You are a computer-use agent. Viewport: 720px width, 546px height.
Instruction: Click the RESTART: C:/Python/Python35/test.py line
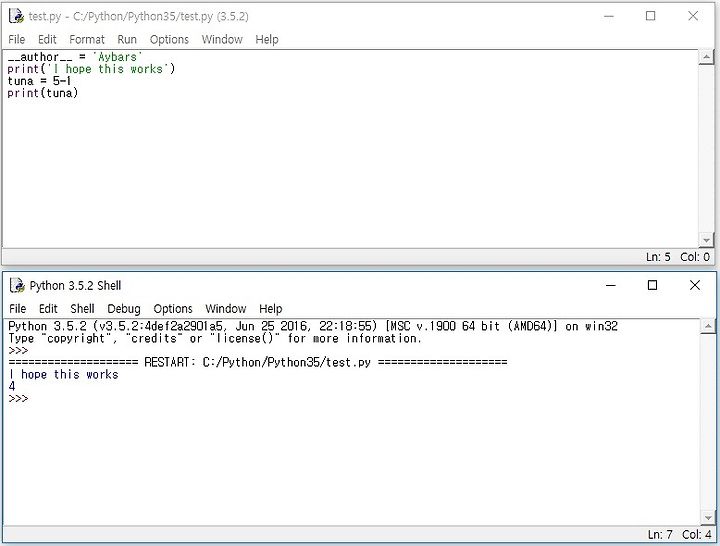[x=258, y=362]
